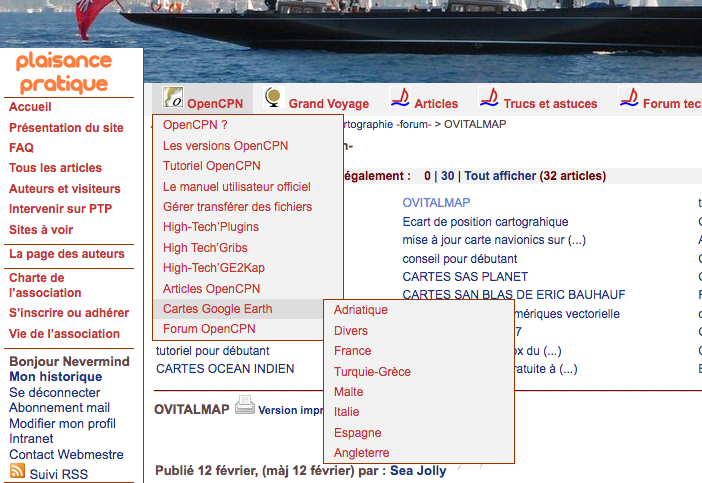Open the Intranet link

[31, 439]
